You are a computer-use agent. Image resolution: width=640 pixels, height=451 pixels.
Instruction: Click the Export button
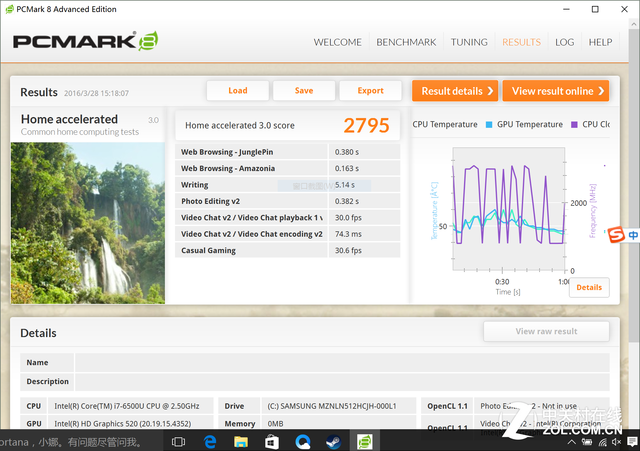coord(370,91)
